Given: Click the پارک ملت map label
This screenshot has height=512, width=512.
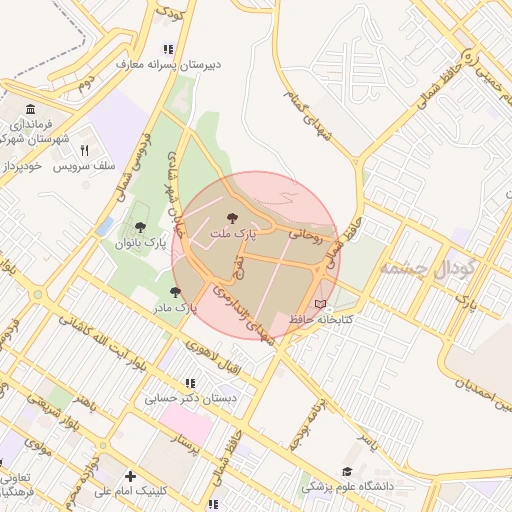Looking at the screenshot, I should tap(233, 234).
